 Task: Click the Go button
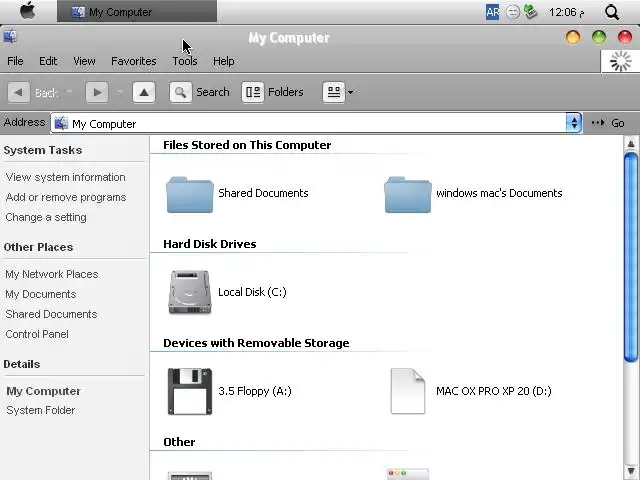point(608,123)
